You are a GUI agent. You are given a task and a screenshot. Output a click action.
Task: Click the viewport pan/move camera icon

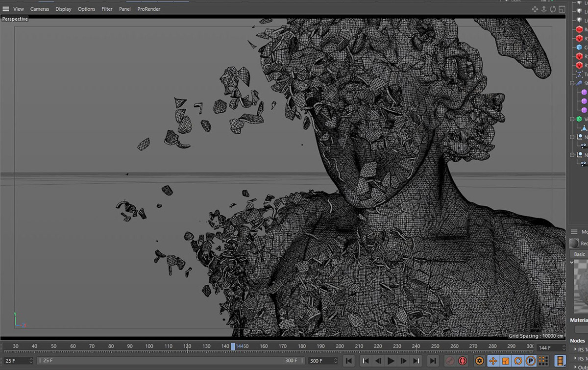tap(535, 9)
